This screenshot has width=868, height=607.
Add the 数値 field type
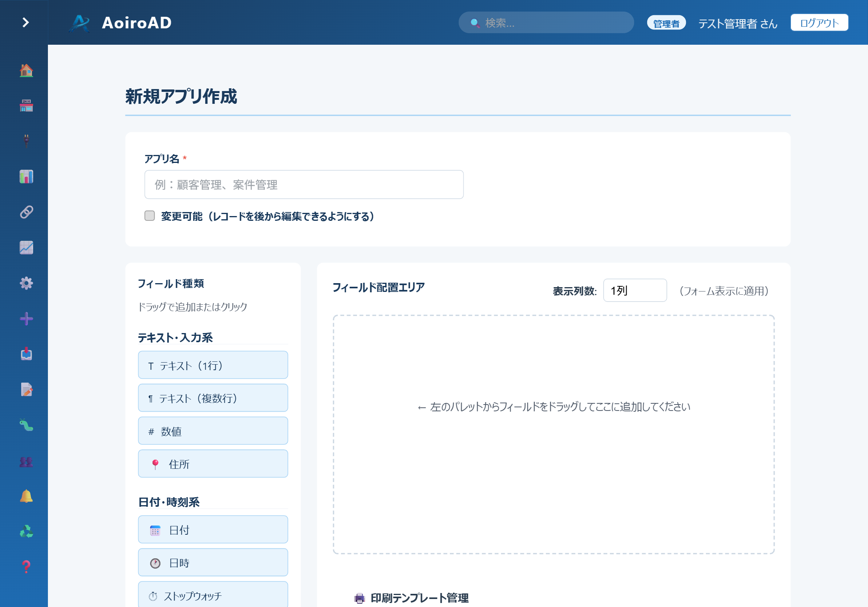click(213, 431)
